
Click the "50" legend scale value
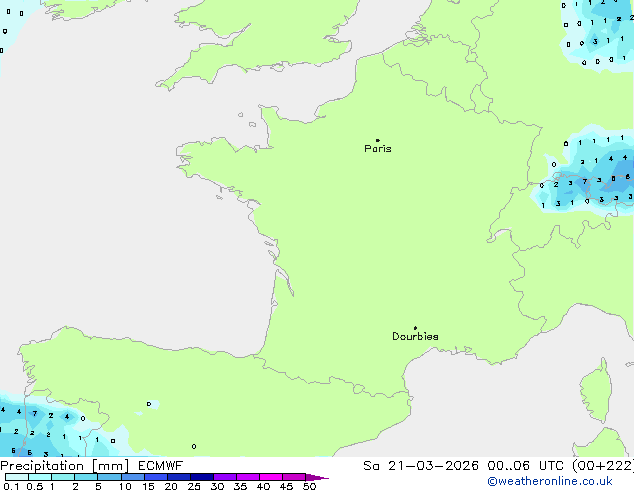tap(309, 486)
